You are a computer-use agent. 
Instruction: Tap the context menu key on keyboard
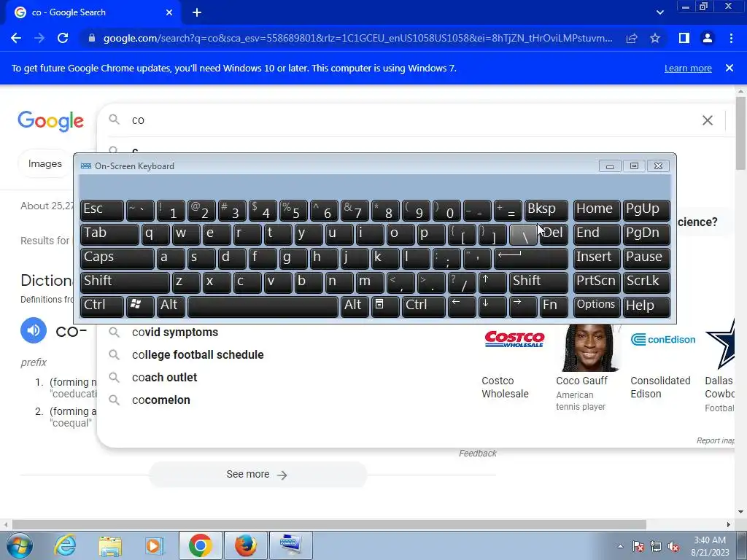click(x=385, y=306)
